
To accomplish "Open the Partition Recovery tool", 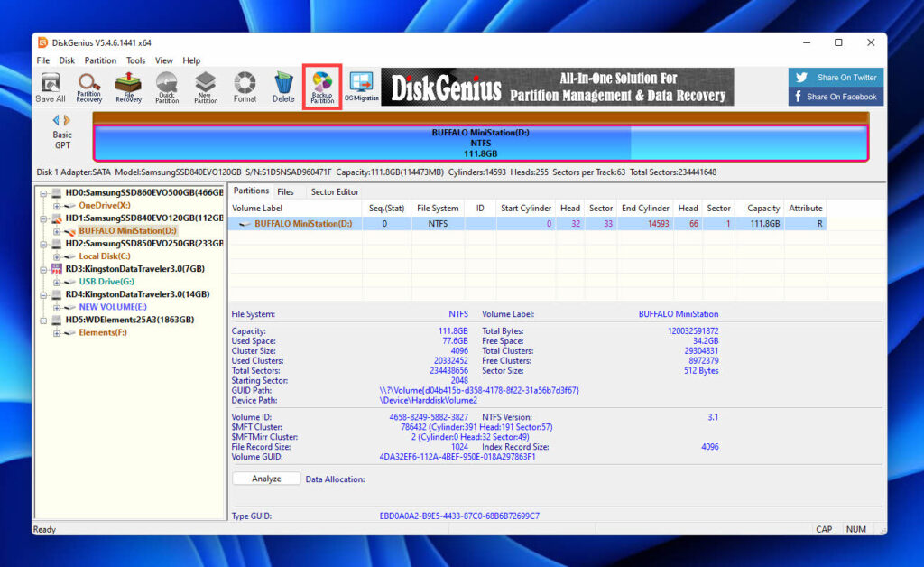I will (x=89, y=87).
